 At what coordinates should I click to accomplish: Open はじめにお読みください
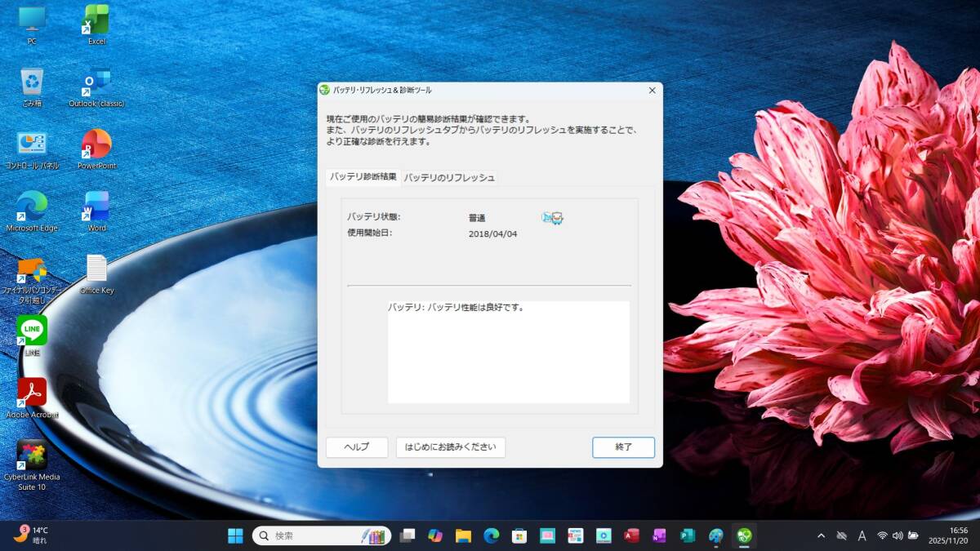coord(451,447)
